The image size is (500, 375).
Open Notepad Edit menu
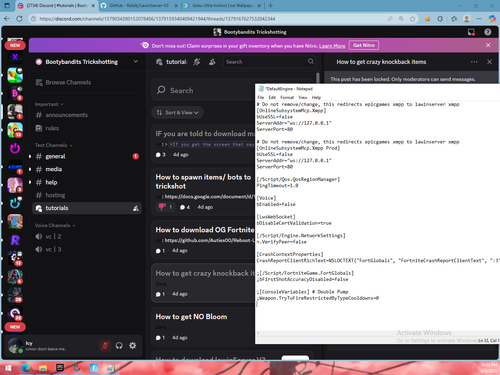(272, 97)
